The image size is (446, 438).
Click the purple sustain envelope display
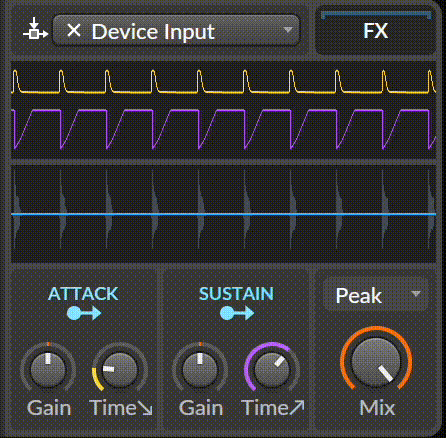pyautogui.click(x=223, y=129)
